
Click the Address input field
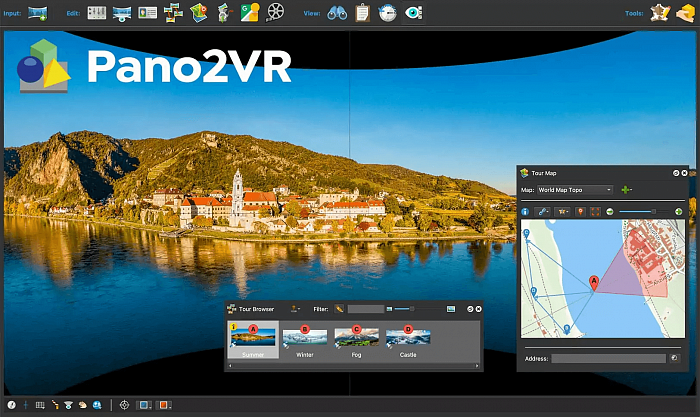(x=607, y=357)
